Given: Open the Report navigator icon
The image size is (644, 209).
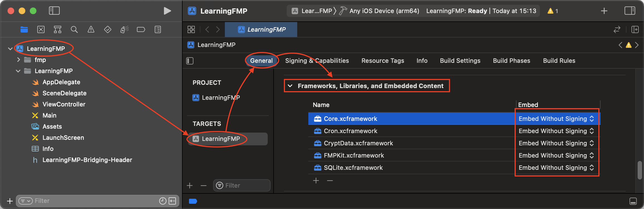Looking at the screenshot, I should (158, 29).
